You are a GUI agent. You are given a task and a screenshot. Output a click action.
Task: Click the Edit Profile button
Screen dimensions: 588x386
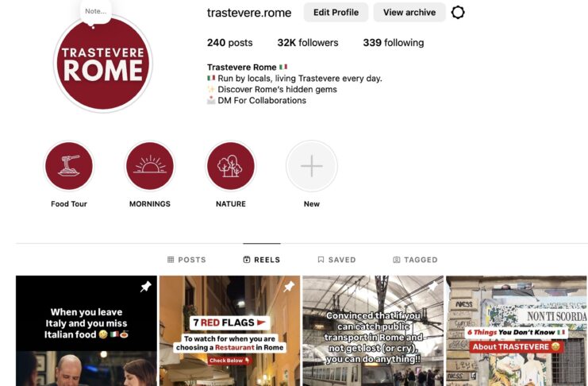click(336, 13)
